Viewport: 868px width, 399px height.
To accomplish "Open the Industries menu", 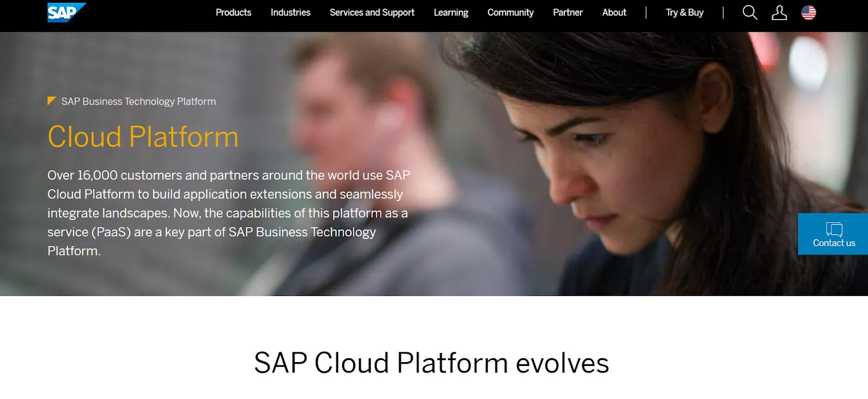I will pyautogui.click(x=290, y=12).
